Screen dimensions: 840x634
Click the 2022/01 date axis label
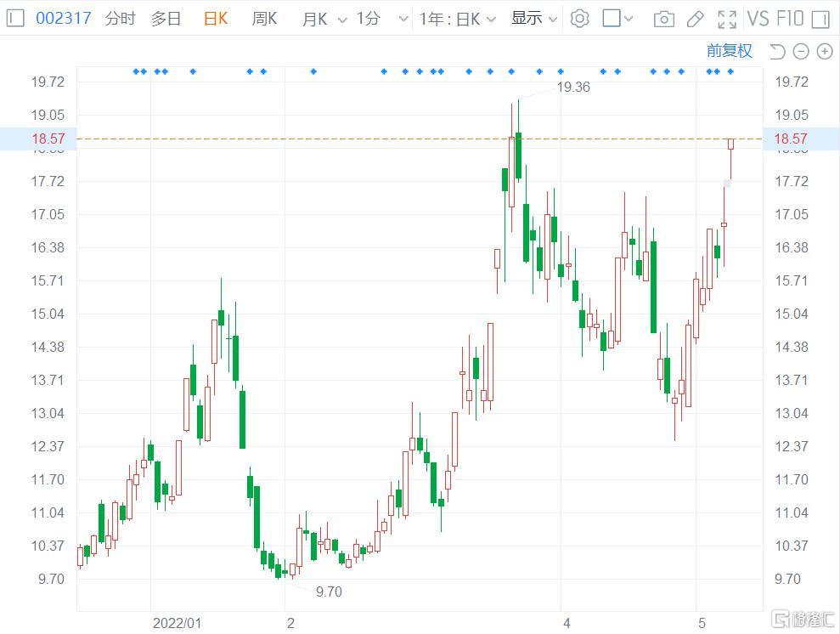[177, 623]
